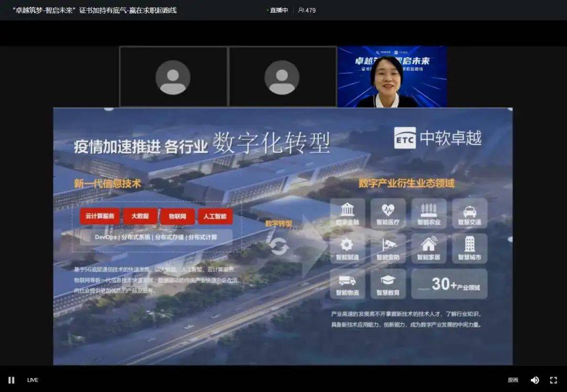Click the 数字金融 bank icon tile
Viewport: 567px width, 392px height.
click(x=347, y=213)
